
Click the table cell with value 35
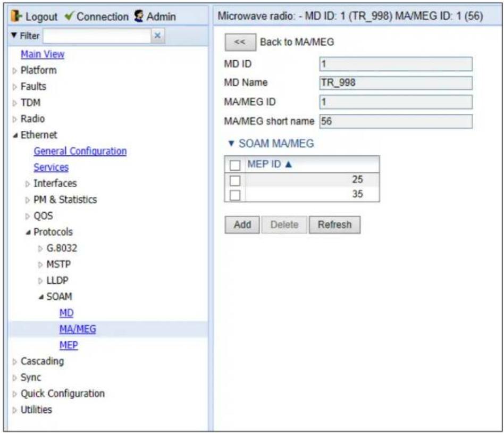313,194
